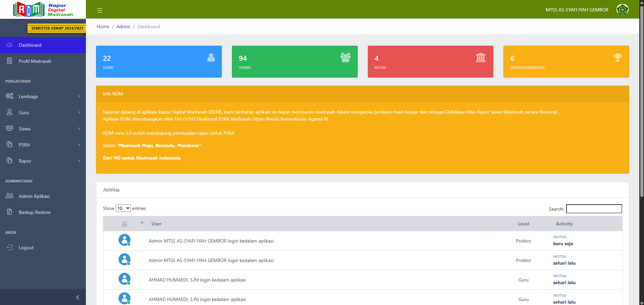Click the madrasah logo avatar at top right
This screenshot has height=305, width=644.
point(622,10)
